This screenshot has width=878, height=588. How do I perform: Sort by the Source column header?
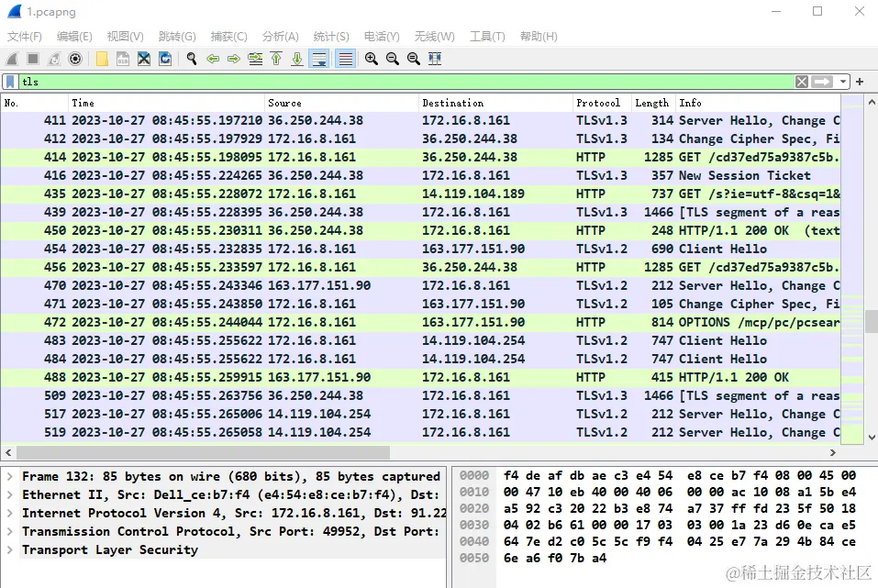pyautogui.click(x=341, y=103)
